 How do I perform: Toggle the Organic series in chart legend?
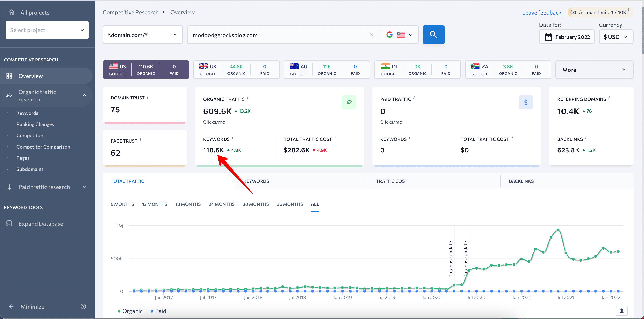point(130,311)
